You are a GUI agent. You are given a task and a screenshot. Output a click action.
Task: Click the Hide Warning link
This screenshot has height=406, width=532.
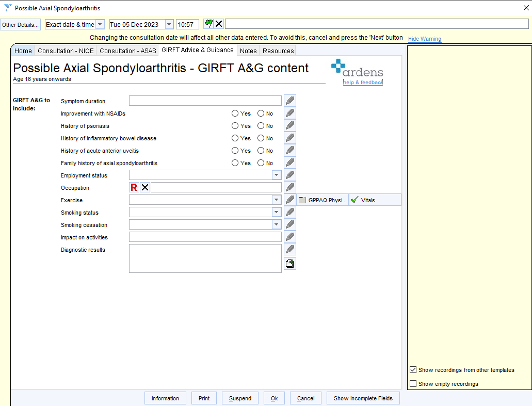pos(425,39)
